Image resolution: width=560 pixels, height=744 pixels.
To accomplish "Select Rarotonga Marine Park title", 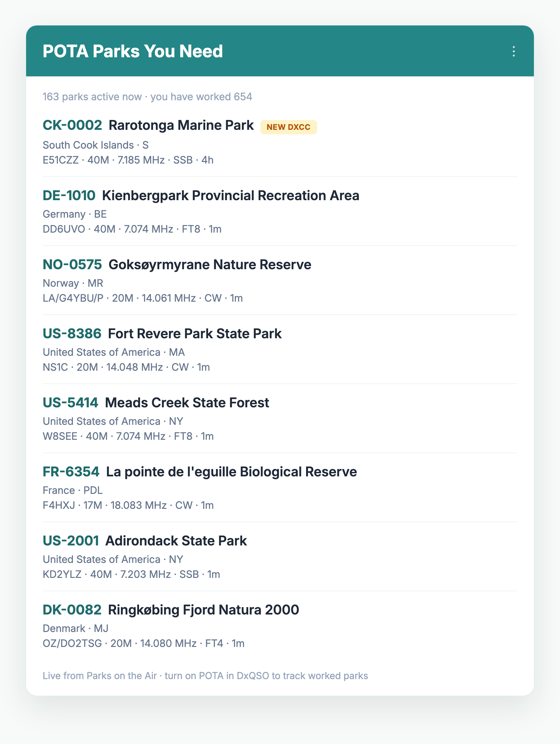I will click(x=181, y=125).
